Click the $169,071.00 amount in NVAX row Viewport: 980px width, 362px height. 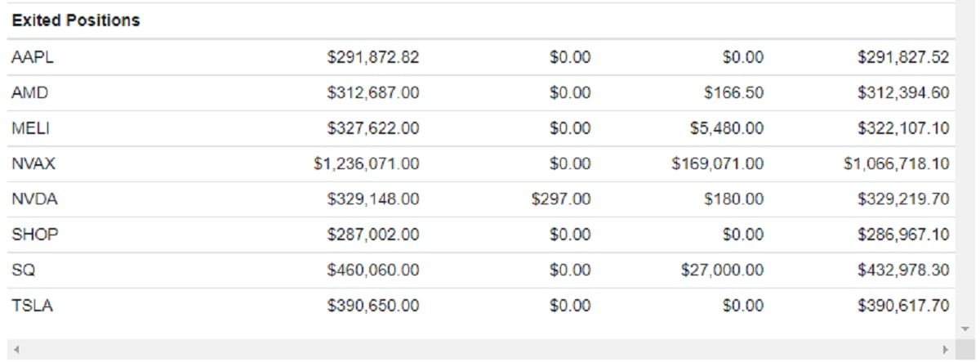point(718,164)
